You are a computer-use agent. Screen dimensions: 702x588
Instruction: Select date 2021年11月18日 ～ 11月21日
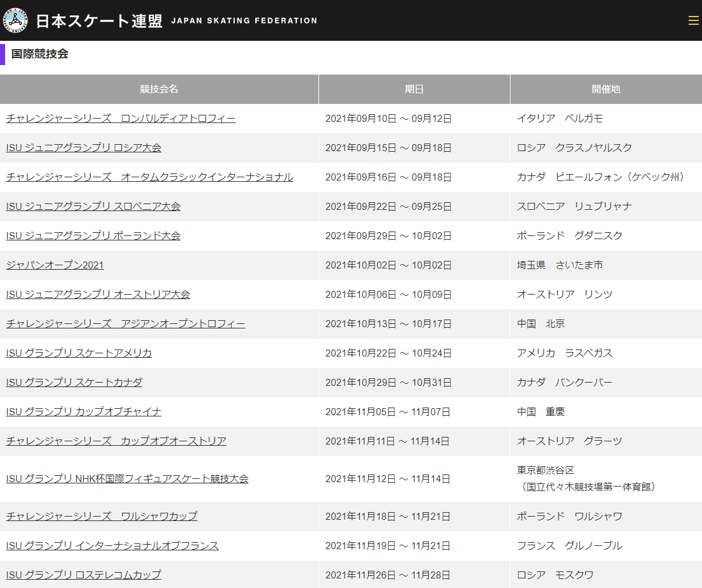tap(388, 517)
